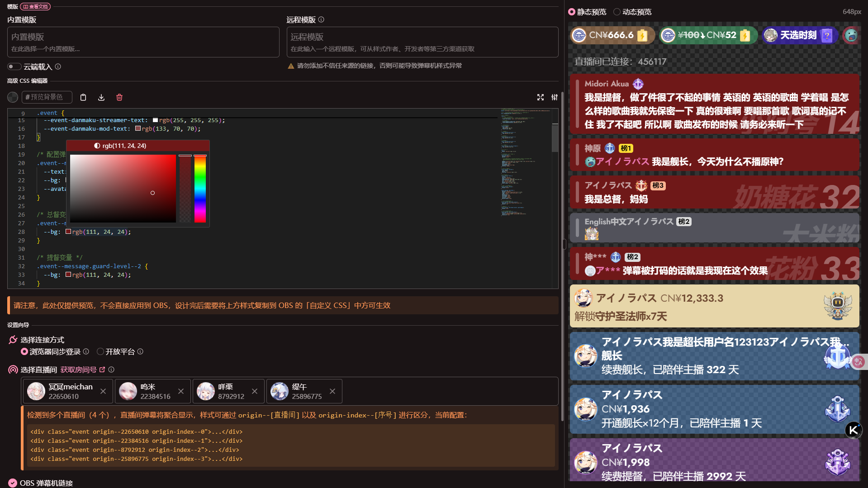Screen dimensions: 868x488
Task: Open the 查看文档 documentation link
Action: [35, 7]
